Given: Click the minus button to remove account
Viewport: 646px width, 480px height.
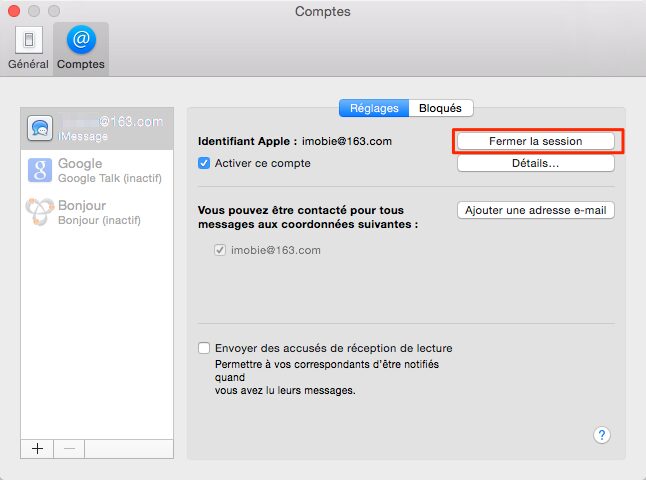Looking at the screenshot, I should [x=69, y=448].
